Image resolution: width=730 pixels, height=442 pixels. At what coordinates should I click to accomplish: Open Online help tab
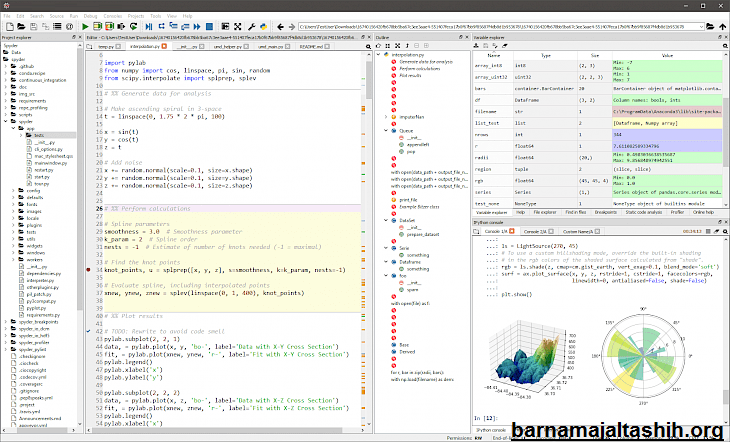click(703, 212)
